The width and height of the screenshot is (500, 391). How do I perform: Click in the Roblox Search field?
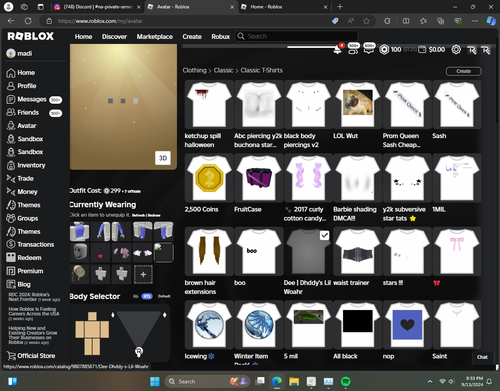297,36
